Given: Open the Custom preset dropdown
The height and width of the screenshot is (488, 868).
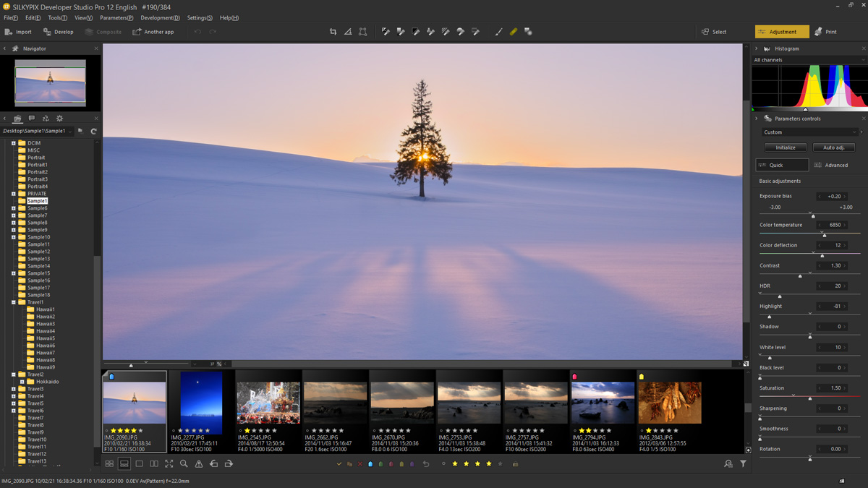Looking at the screenshot, I should click(x=809, y=132).
